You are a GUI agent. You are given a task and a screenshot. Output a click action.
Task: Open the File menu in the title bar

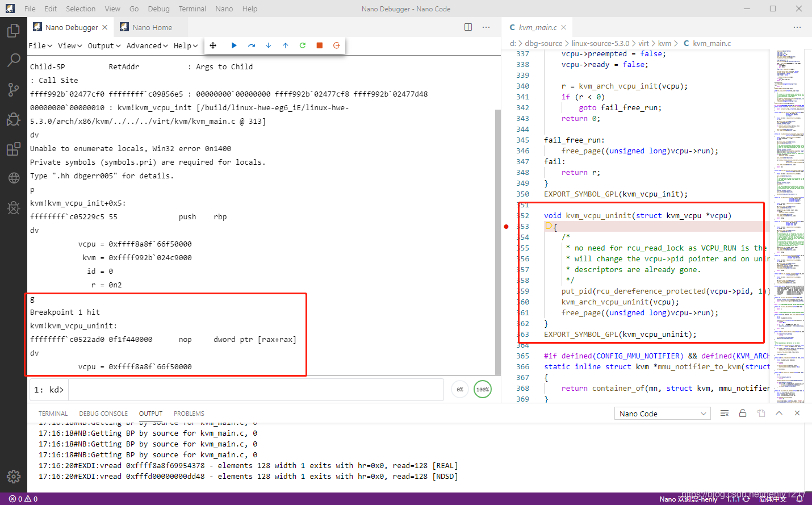tap(30, 9)
